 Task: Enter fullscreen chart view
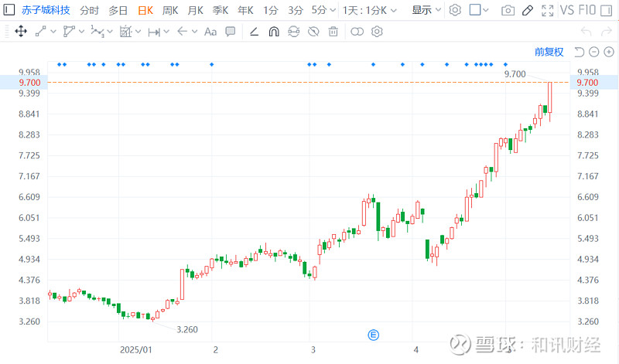(x=547, y=10)
